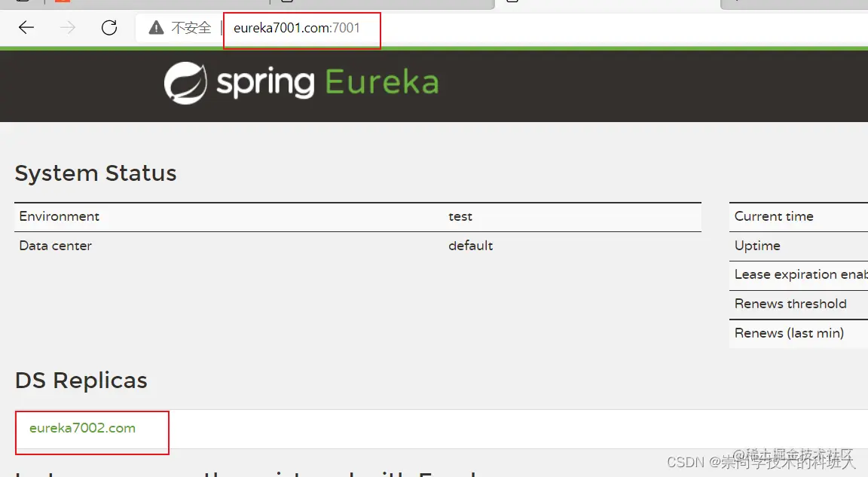
Task: Select the default data center value
Action: [x=470, y=246]
